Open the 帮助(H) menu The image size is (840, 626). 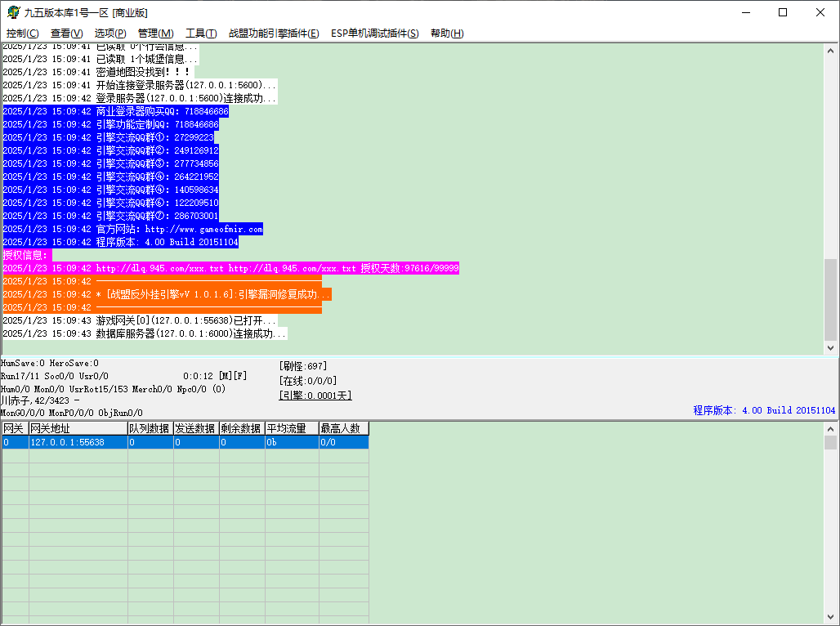(x=447, y=34)
